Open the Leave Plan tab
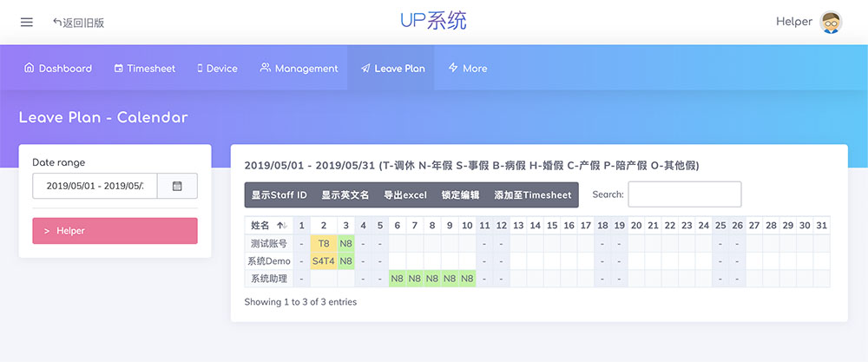Image resolution: width=868 pixels, height=362 pixels. coord(393,69)
